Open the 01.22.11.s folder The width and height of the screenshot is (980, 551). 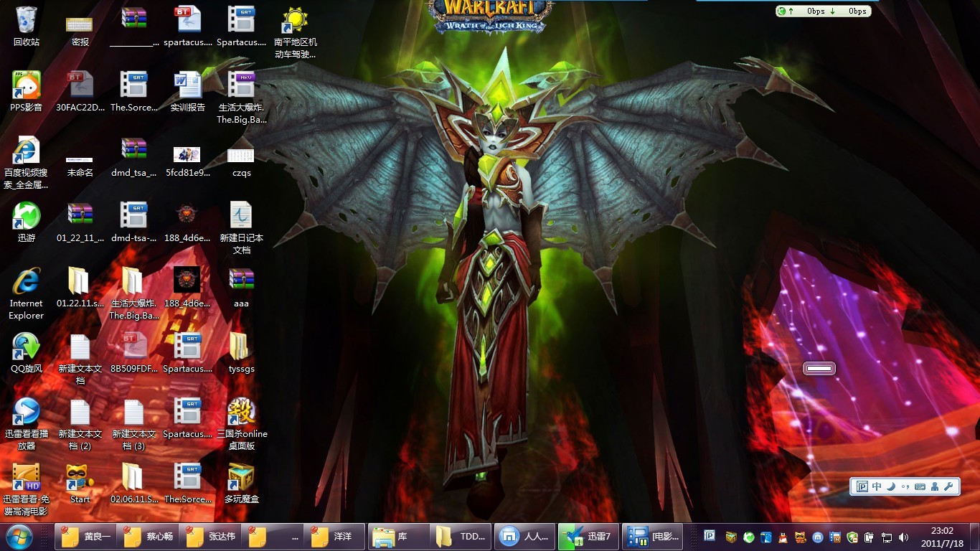click(x=80, y=288)
